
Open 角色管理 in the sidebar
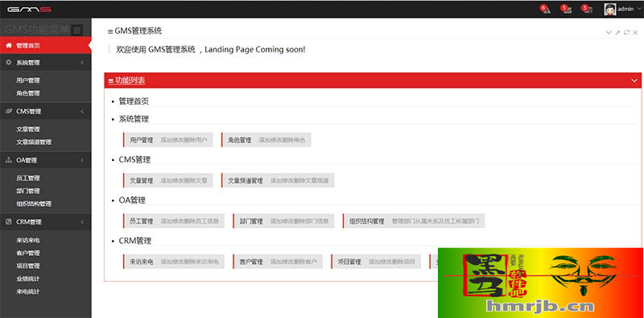tap(28, 93)
